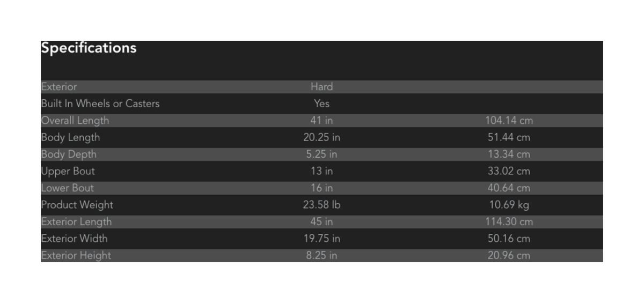Select the Body Length row label
Screen dimensions: 644x303
click(70, 137)
